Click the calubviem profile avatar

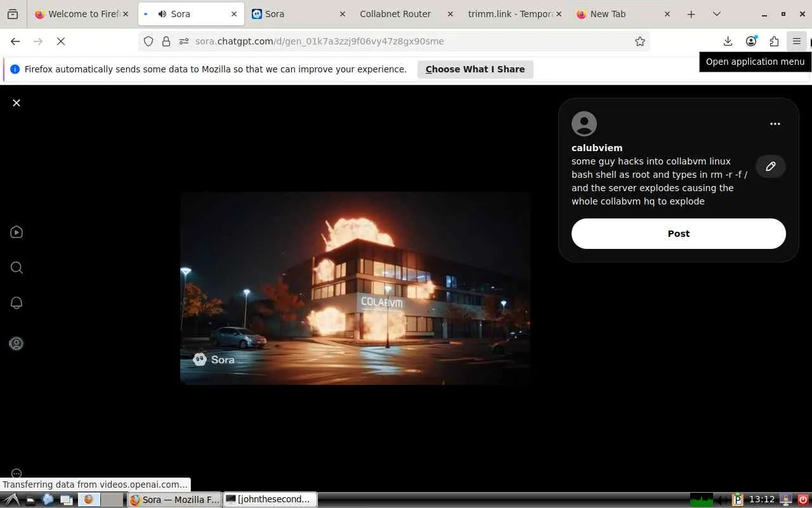[584, 124]
